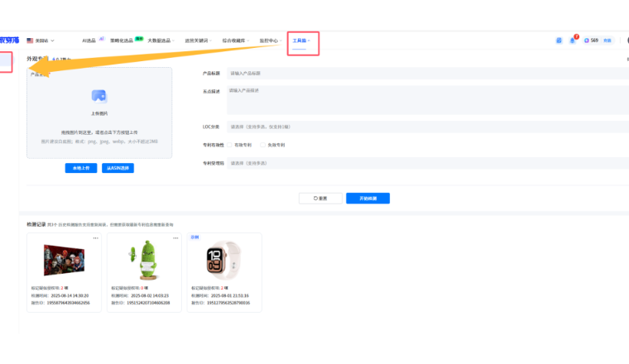Click the 示例 tag on watch card
Screen dimensions: 629x364
pos(194,237)
